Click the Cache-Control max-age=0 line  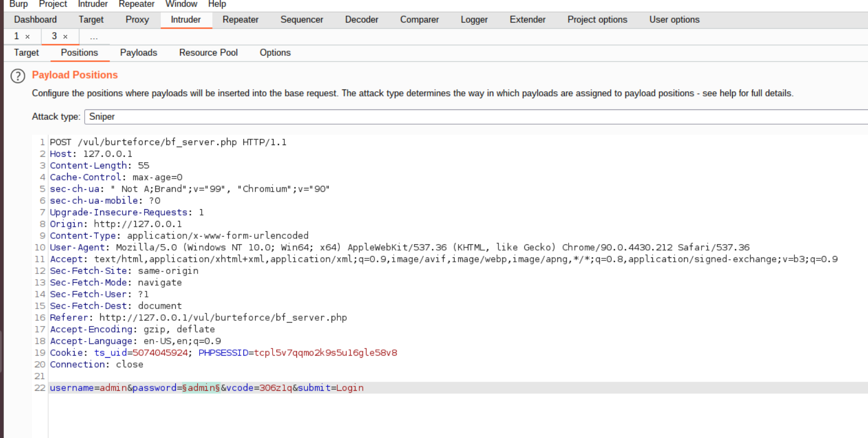116,177
